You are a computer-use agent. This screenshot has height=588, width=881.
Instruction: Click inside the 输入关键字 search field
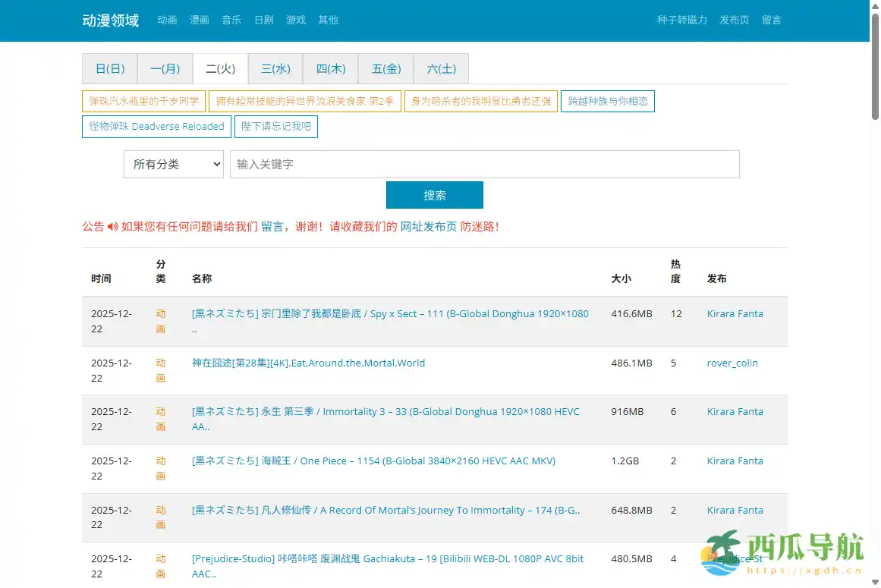[x=486, y=164]
